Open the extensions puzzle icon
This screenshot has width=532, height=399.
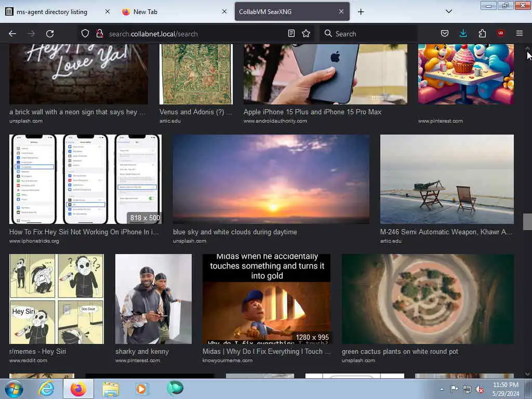[482, 33]
